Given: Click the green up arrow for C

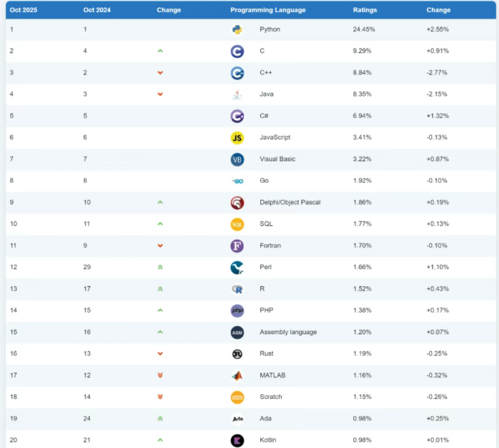Looking at the screenshot, I should (x=160, y=51).
